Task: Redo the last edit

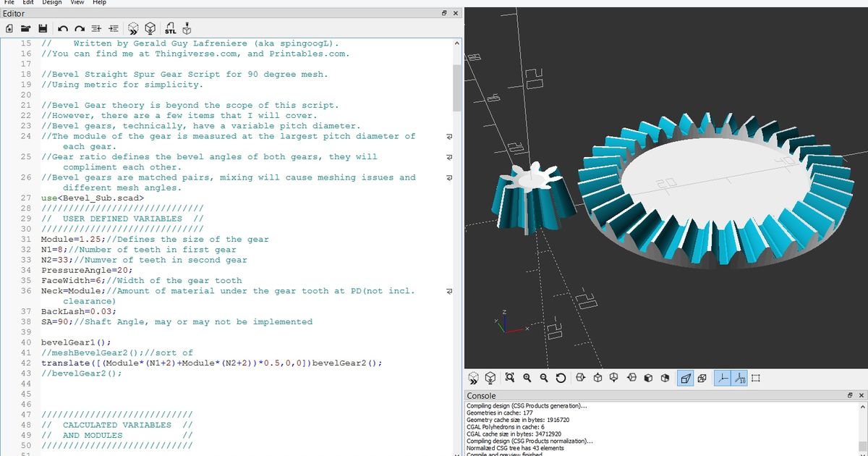Action: coord(79,28)
